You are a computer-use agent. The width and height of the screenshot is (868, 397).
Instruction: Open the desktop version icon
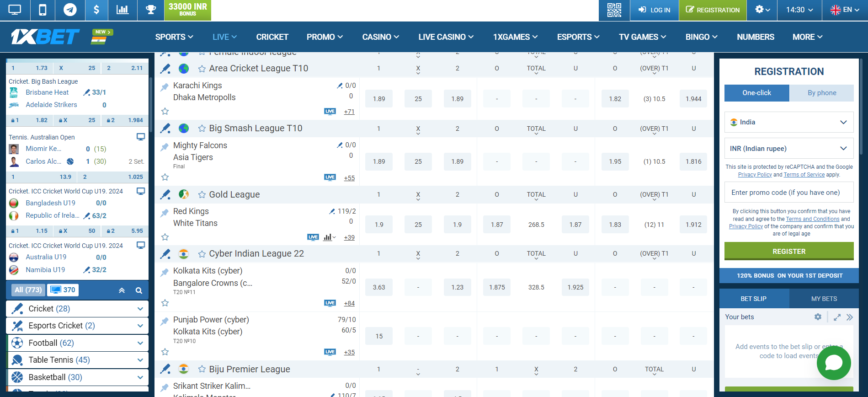click(x=15, y=10)
